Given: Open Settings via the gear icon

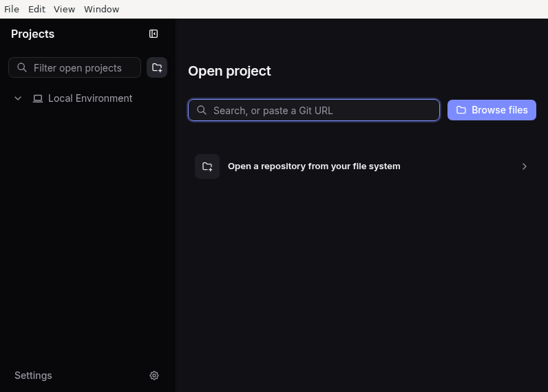Looking at the screenshot, I should 154,375.
